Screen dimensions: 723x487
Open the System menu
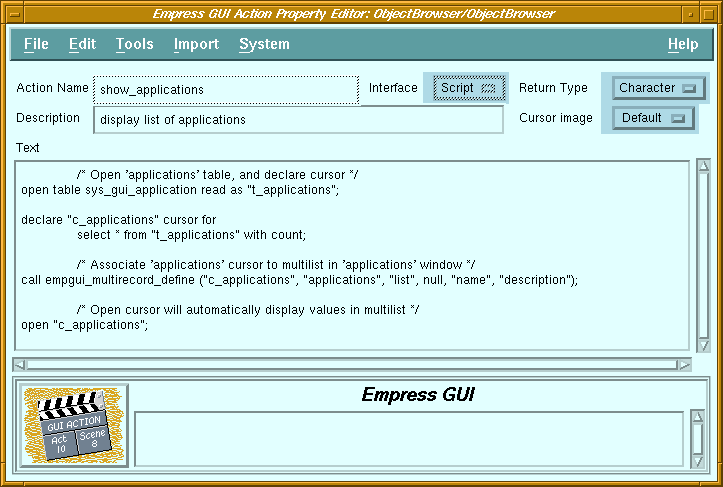pos(264,44)
